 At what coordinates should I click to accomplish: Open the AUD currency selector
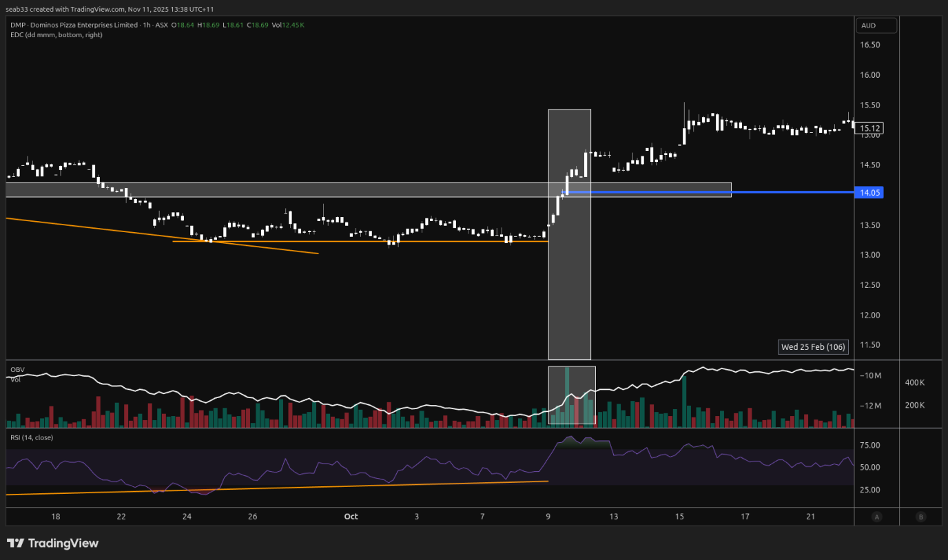point(876,25)
